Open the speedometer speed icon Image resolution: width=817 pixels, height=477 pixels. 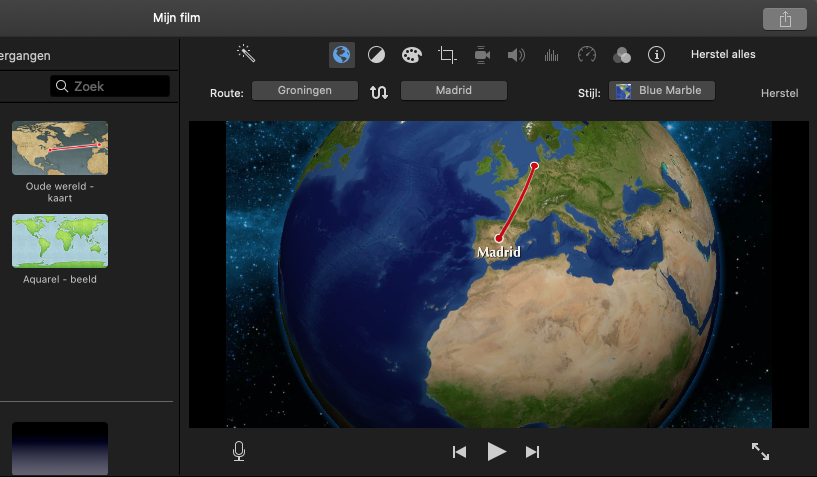point(587,54)
